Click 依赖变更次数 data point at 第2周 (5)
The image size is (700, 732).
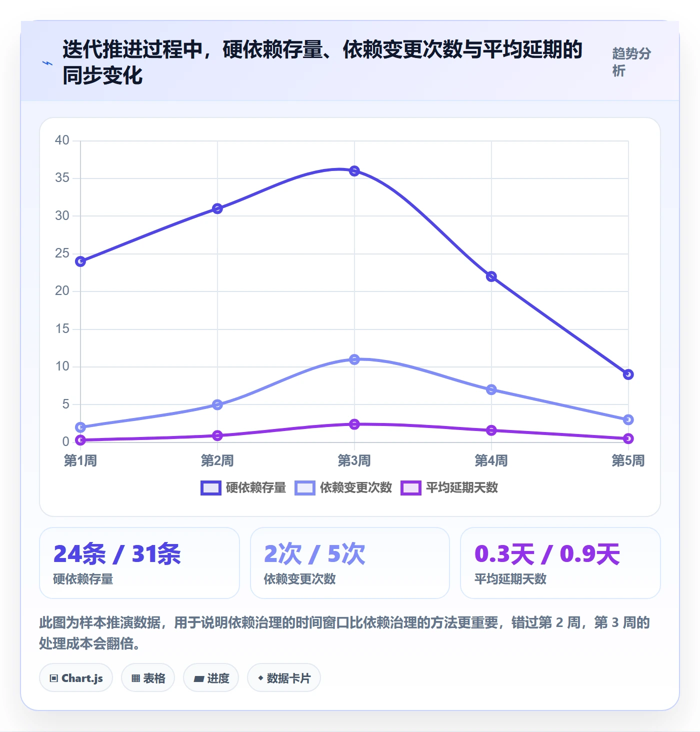(217, 404)
